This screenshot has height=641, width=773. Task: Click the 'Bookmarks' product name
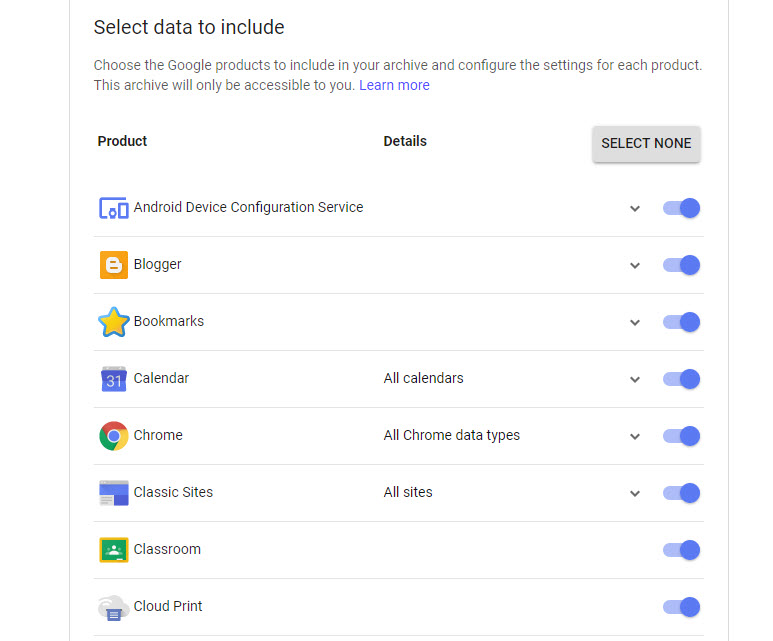point(169,321)
